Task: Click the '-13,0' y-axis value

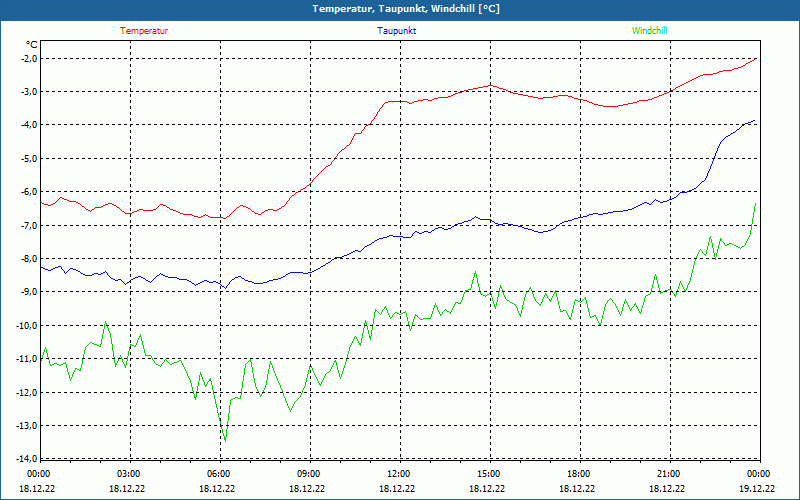Action: (x=28, y=426)
